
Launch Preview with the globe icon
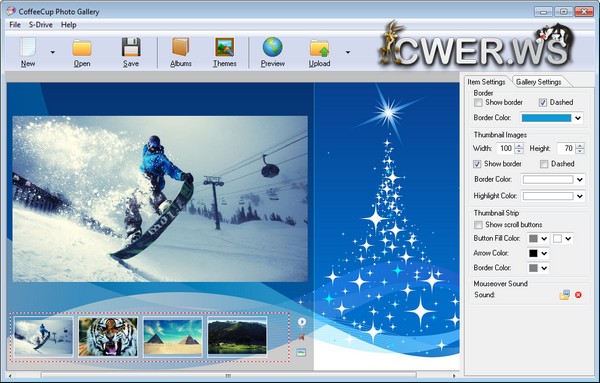(x=272, y=47)
